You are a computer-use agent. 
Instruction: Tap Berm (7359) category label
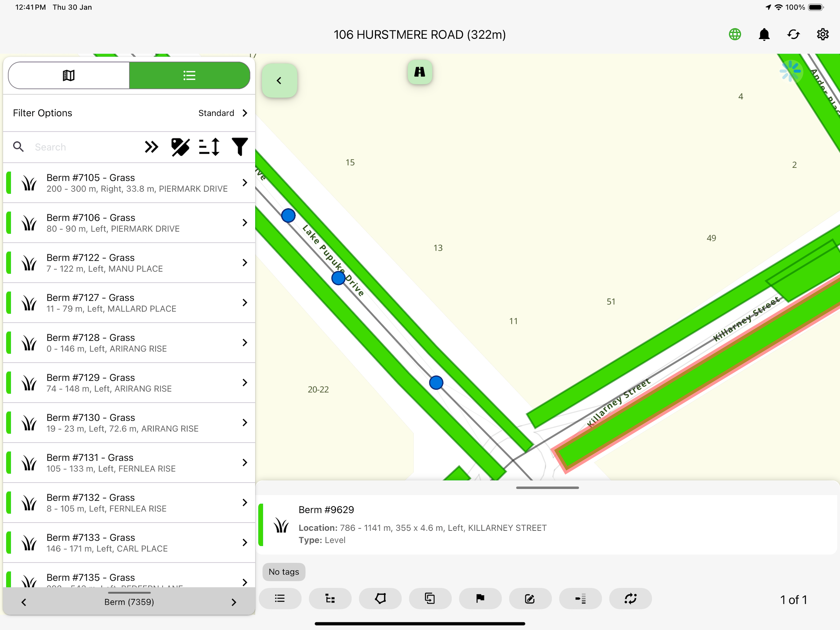pyautogui.click(x=129, y=602)
